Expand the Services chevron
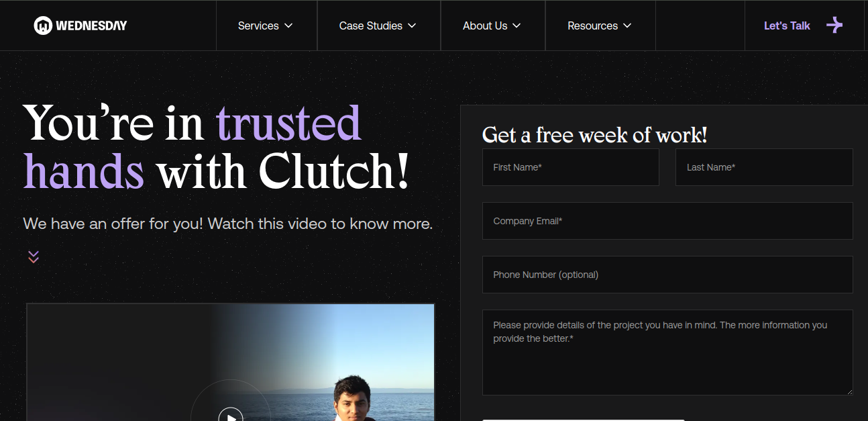 pyautogui.click(x=288, y=26)
